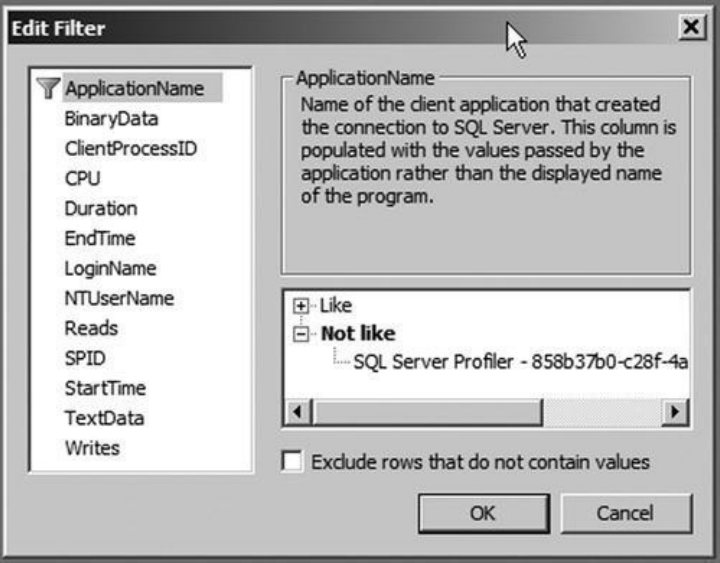Click the OK button
The height and width of the screenshot is (563, 720).
click(x=482, y=514)
